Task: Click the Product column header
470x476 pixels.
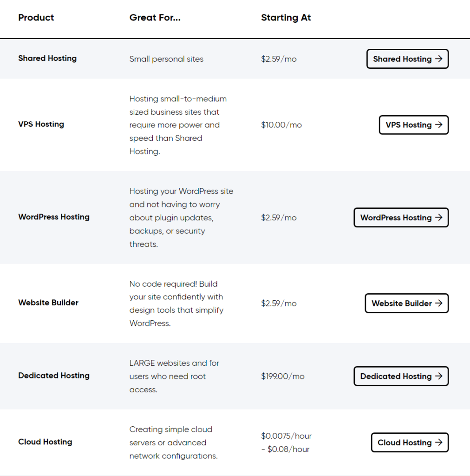Action: 36,18
